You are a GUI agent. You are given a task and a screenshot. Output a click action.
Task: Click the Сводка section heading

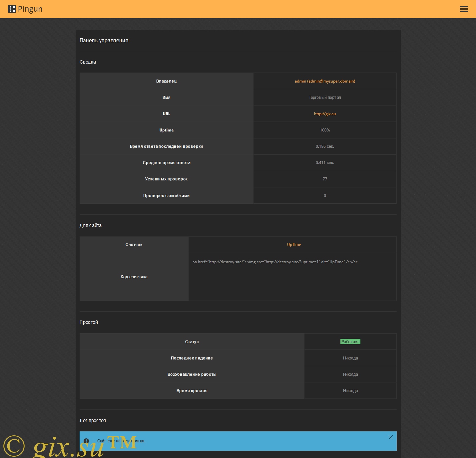tap(88, 62)
